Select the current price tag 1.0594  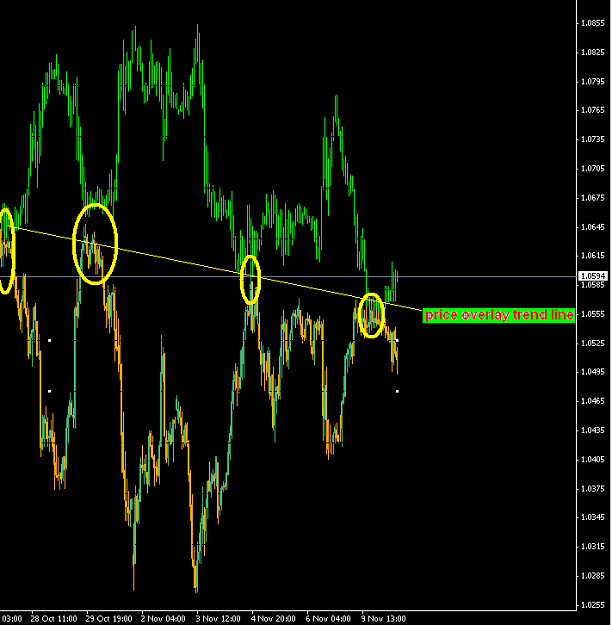[593, 276]
